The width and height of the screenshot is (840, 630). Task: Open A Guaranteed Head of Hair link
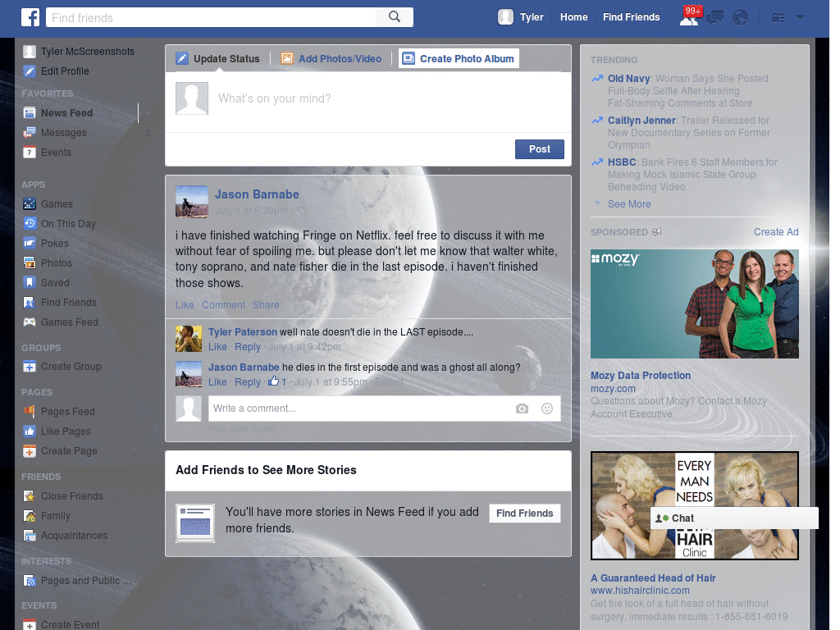pyautogui.click(x=653, y=578)
